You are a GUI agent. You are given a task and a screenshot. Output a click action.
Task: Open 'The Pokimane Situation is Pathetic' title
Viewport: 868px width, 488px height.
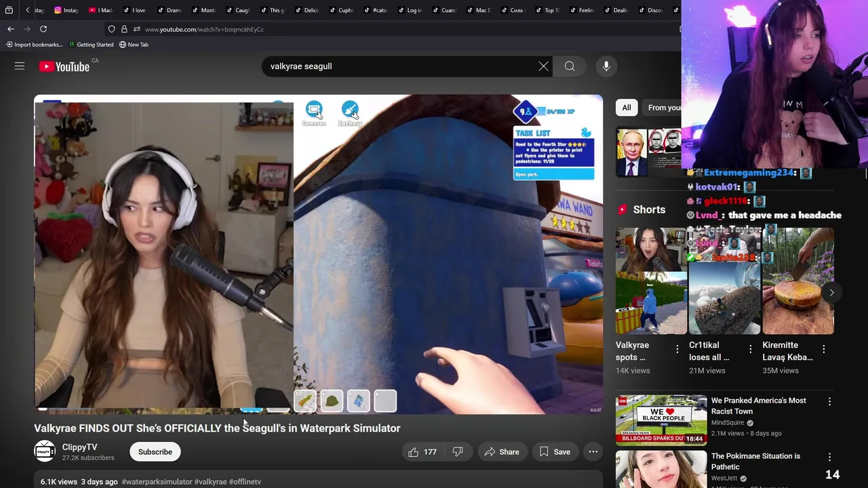[755, 462]
